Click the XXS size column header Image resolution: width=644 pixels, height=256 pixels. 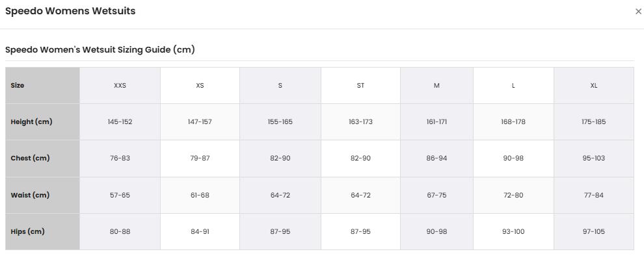pos(120,85)
